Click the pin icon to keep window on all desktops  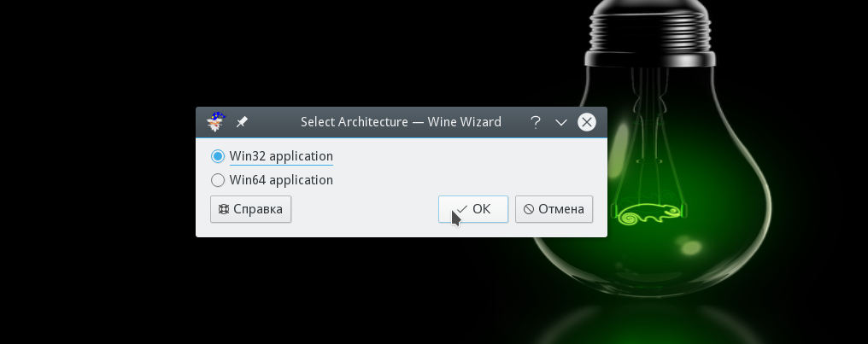[x=242, y=122]
